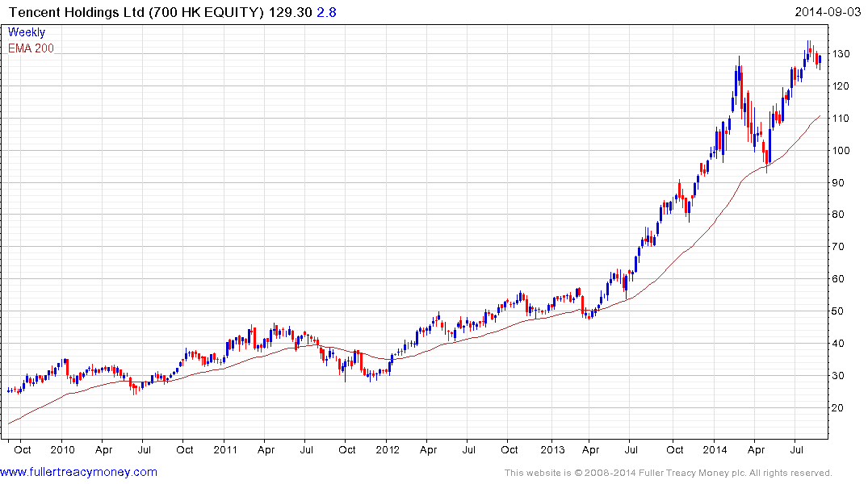This screenshot has height=484, width=868.
Task: Click the 2011 year axis label
Action: [225, 449]
